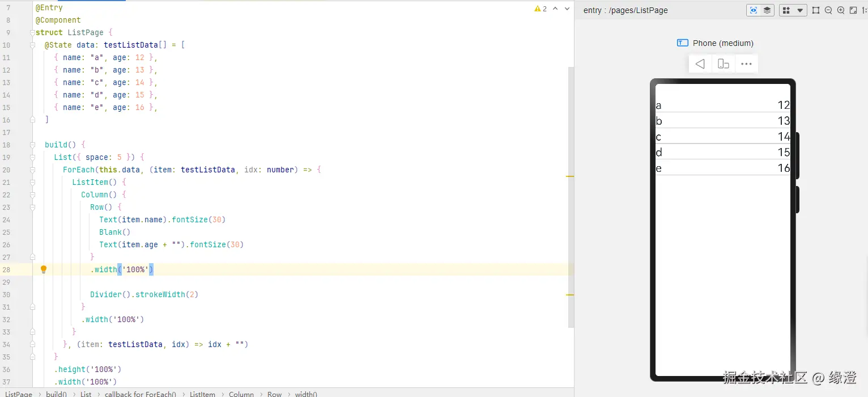Select Column in the breadcrumb bar
The image size is (868, 397).
[x=241, y=394]
